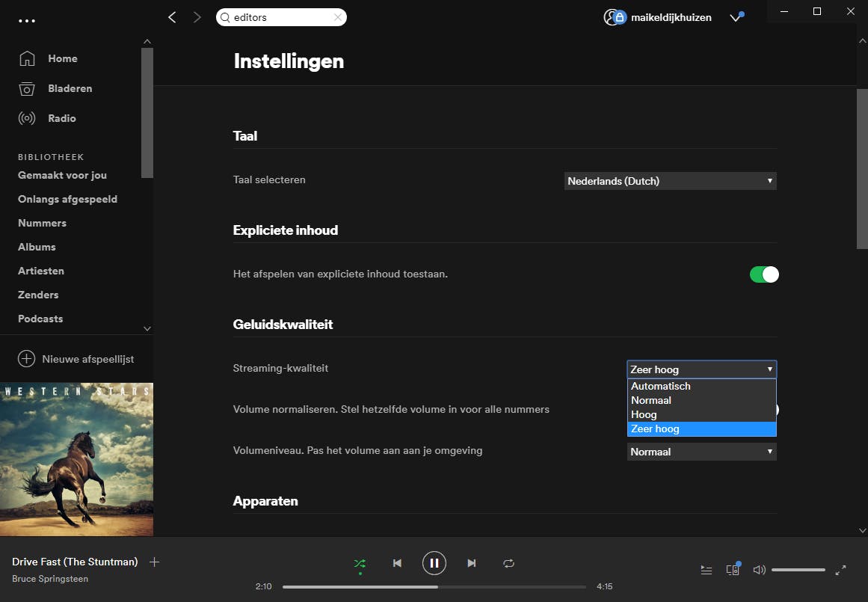Go back using the back arrow
The image size is (868, 602).
tap(172, 17)
